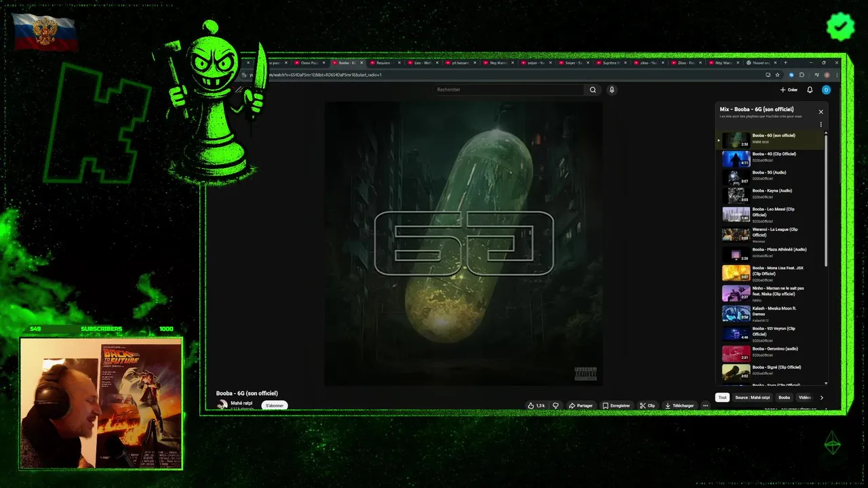Open more actions three-dot menu under video
The width and height of the screenshot is (868, 488).
705,405
